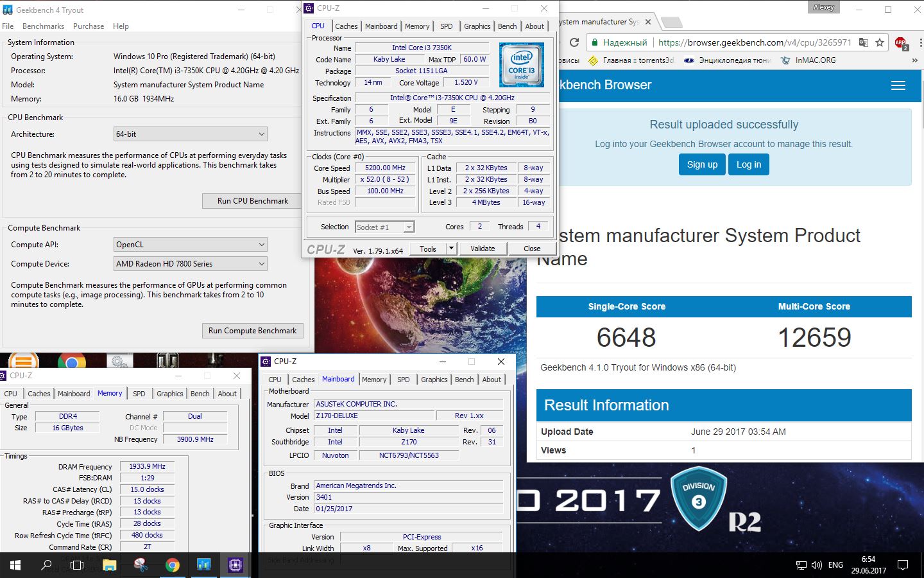
Task: Open the Windows Start menu
Action: [x=15, y=565]
